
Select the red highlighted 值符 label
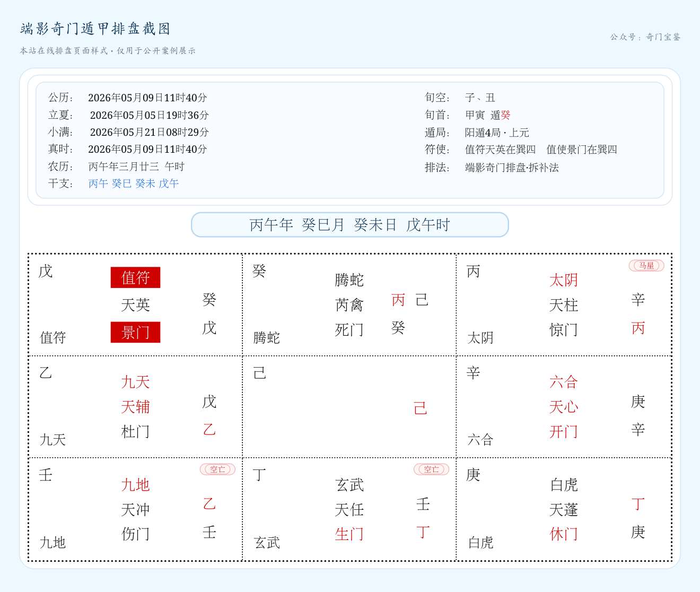click(135, 277)
